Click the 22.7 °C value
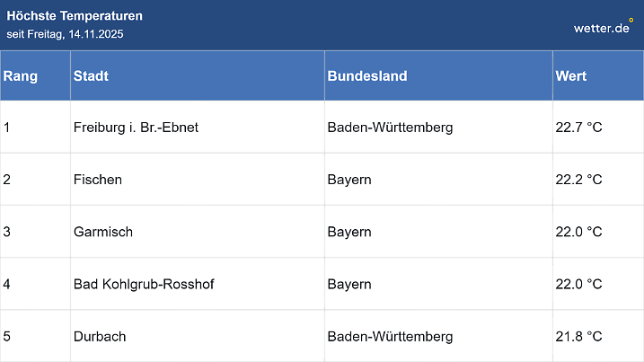The height and width of the screenshot is (362, 644). point(578,128)
